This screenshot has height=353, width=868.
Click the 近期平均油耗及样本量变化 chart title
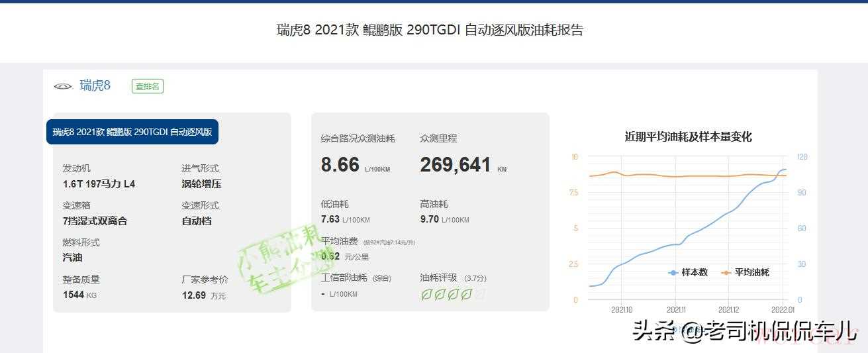click(x=688, y=137)
